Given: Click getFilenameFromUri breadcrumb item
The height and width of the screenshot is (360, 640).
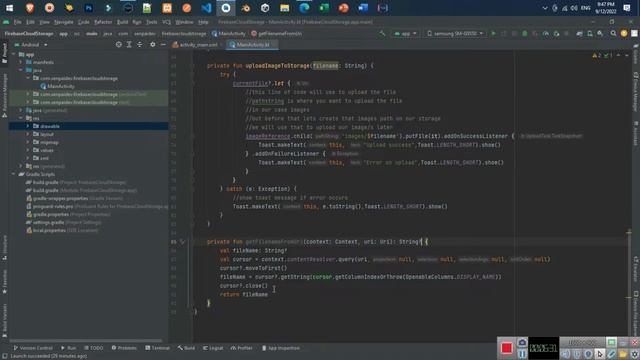Looking at the screenshot, I should pos(277,33).
